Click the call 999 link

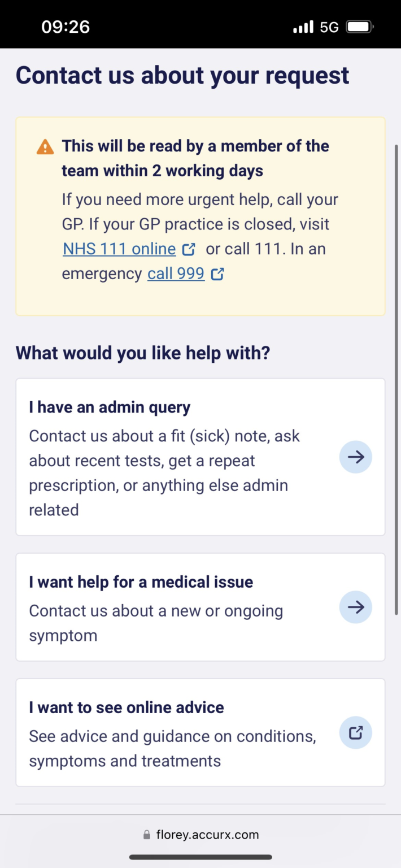pyautogui.click(x=175, y=274)
